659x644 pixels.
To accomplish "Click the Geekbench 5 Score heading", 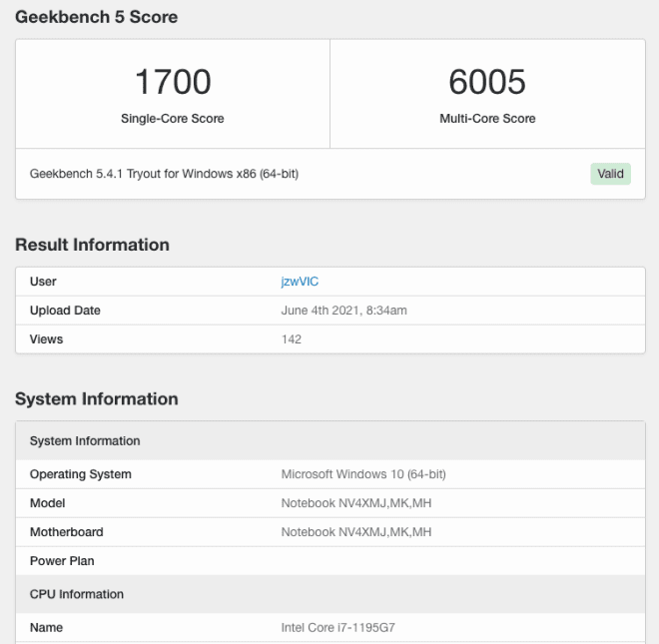I will point(96,17).
